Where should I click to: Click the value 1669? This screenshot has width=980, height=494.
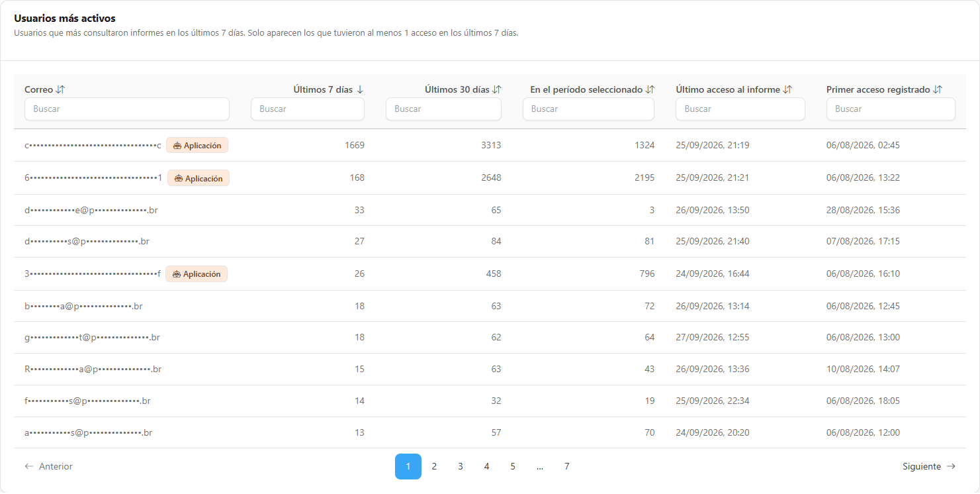pos(355,145)
